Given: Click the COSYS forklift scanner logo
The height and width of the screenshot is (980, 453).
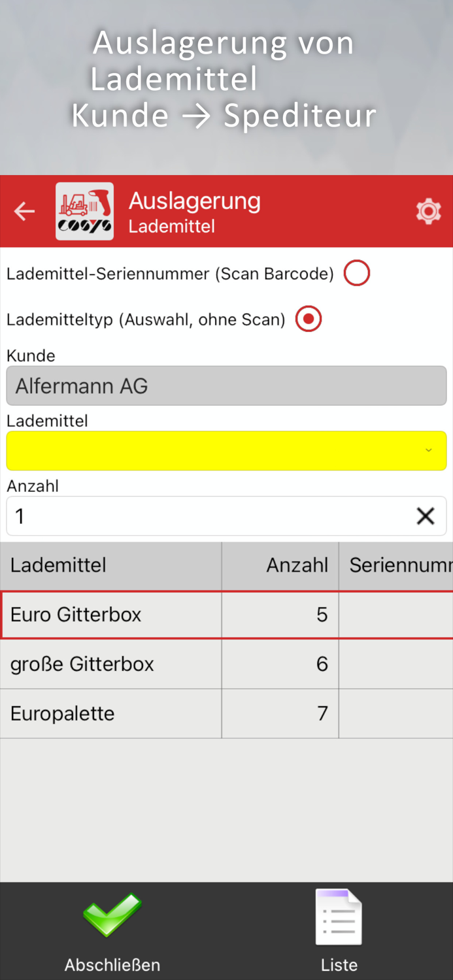Looking at the screenshot, I should (84, 211).
